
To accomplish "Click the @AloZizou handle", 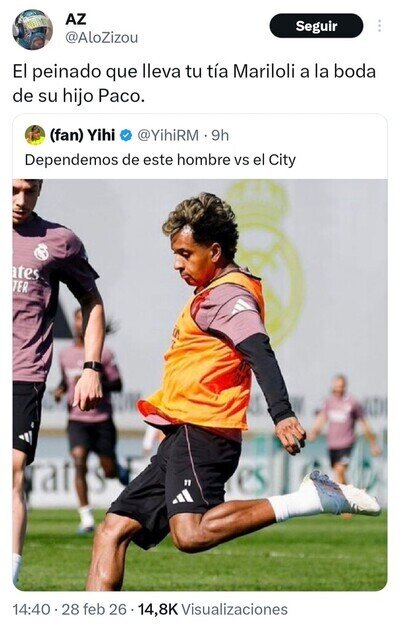I will coord(101,38).
